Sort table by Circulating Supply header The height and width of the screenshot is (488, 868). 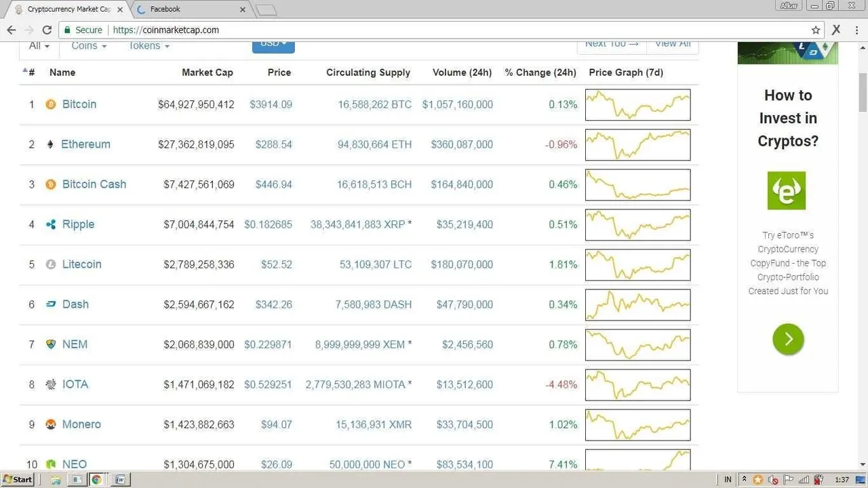pos(368,73)
